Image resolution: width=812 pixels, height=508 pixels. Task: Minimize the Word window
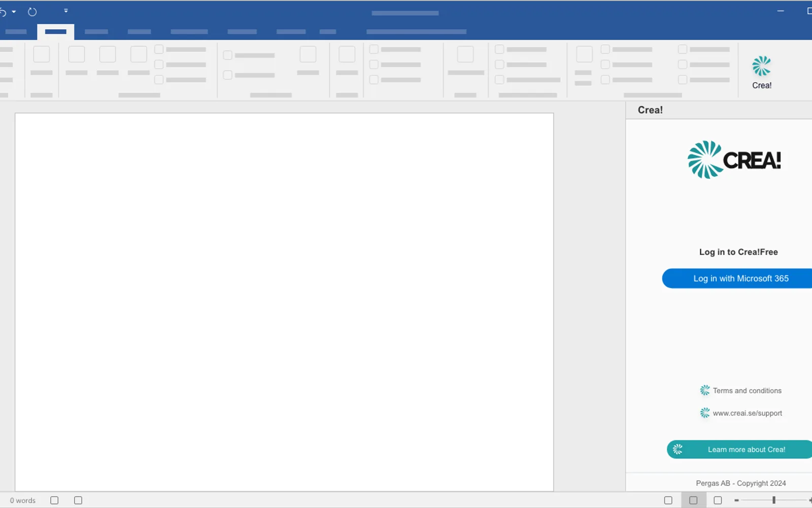tap(781, 11)
